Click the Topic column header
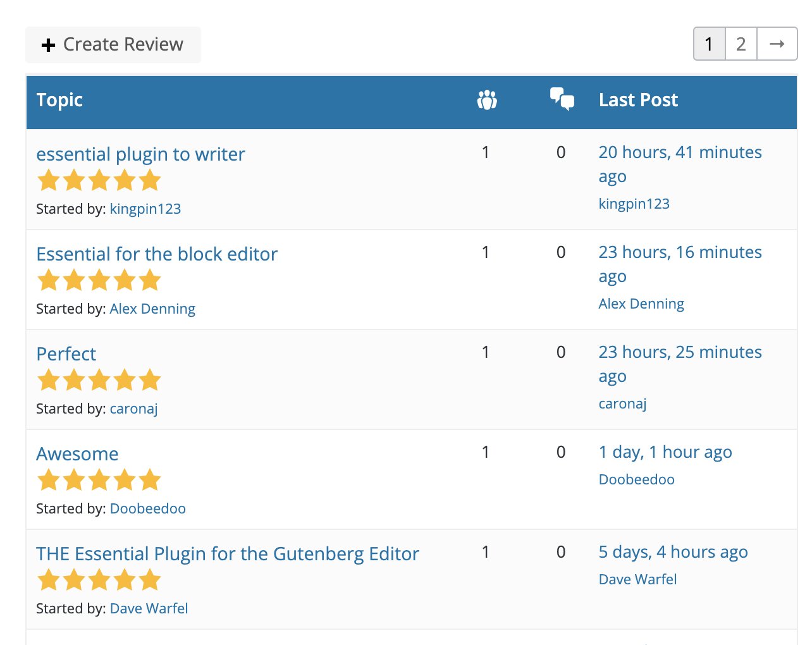The image size is (812, 645). tap(59, 100)
